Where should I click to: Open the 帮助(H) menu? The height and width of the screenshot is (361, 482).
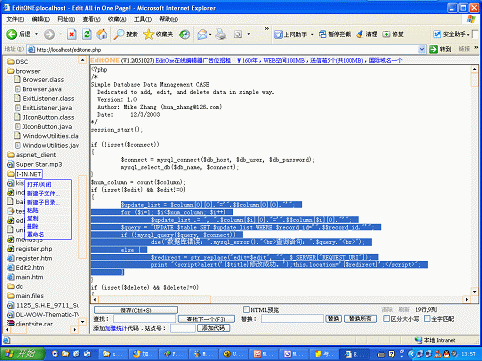click(x=168, y=19)
